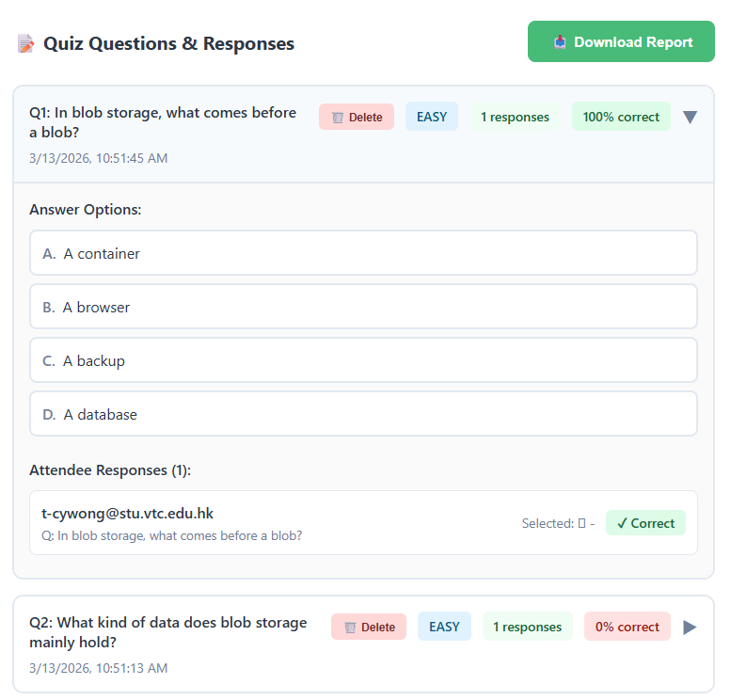Select answer option C. A backup

(363, 360)
